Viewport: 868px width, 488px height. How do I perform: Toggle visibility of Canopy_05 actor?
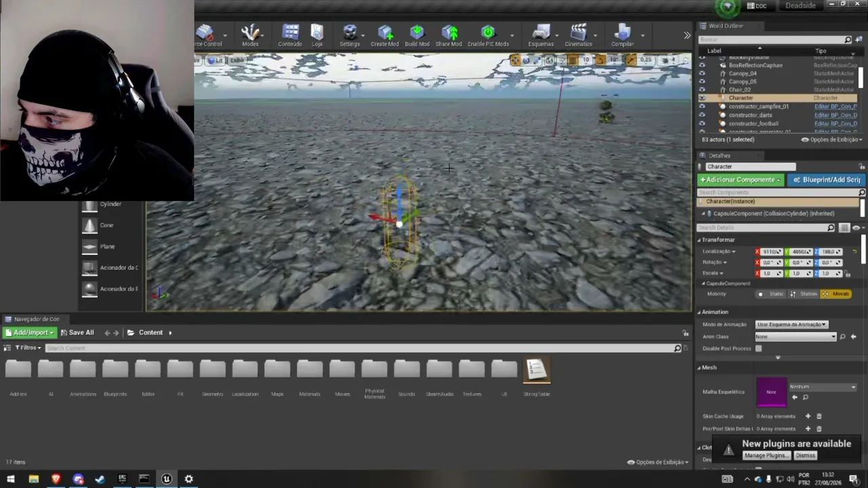702,81
